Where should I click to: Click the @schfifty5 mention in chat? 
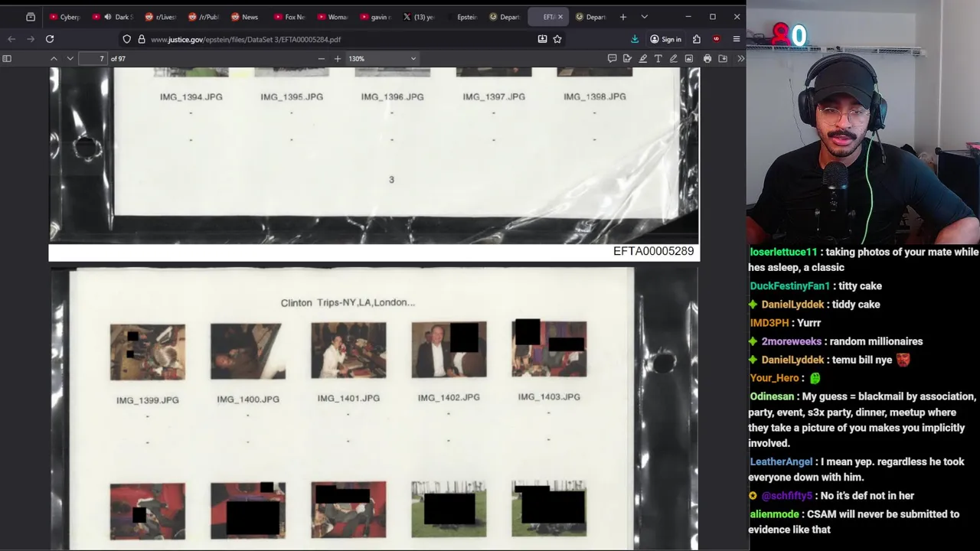click(x=788, y=496)
